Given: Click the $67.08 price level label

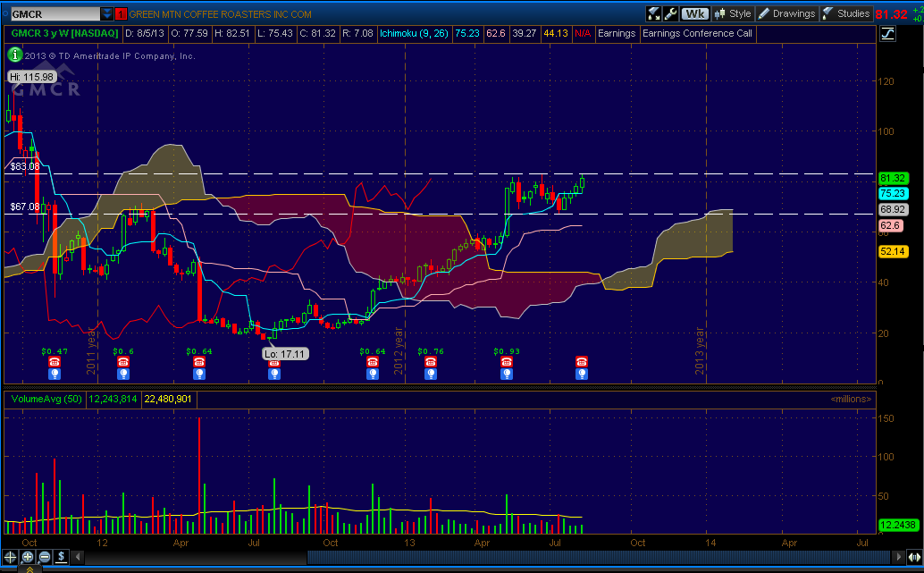Looking at the screenshot, I should click(x=25, y=206).
